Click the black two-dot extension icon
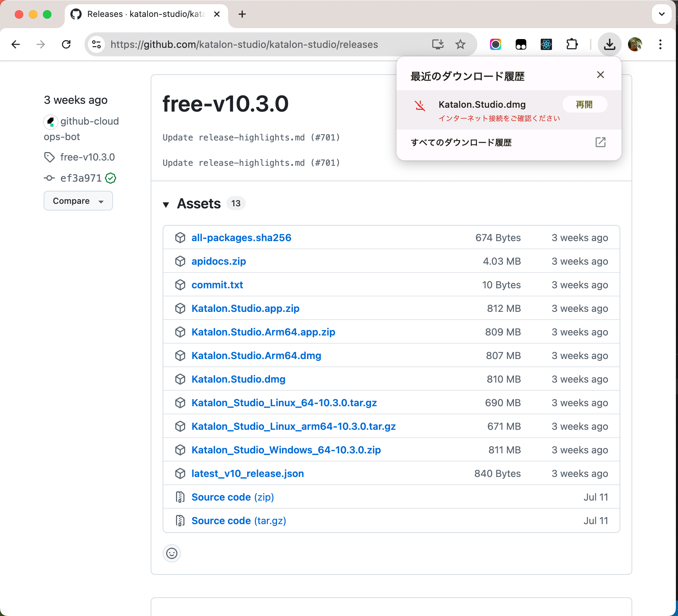 (521, 44)
